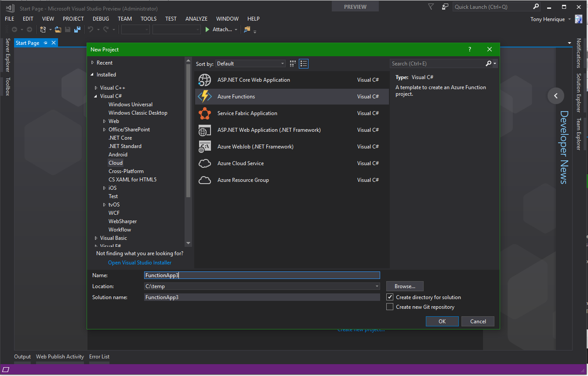Open the Output tab
The width and height of the screenshot is (588, 376).
22,357
